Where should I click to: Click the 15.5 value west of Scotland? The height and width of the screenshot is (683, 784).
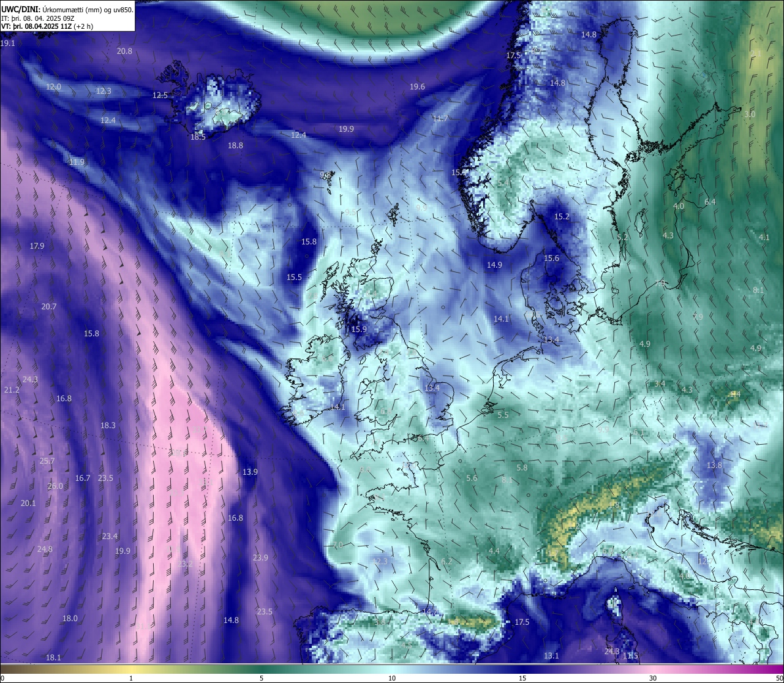tap(294, 277)
